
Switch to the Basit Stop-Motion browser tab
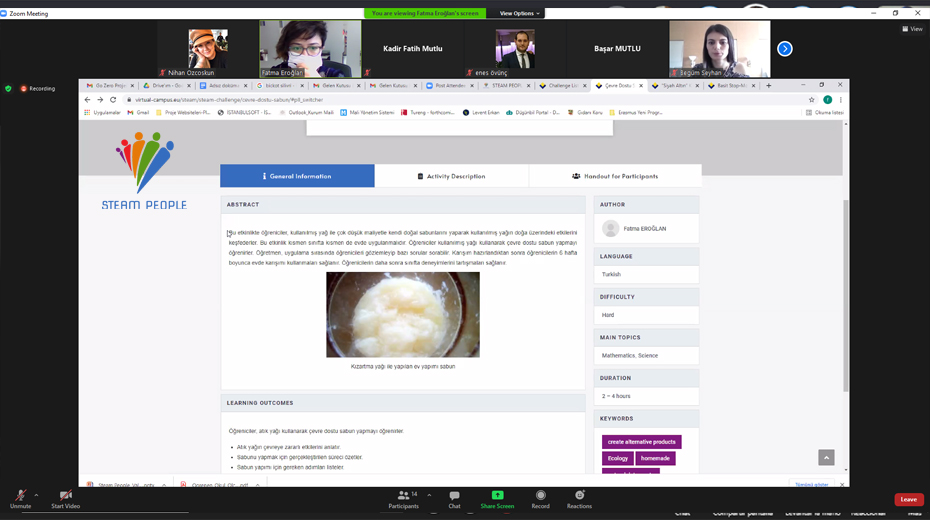[729, 85]
